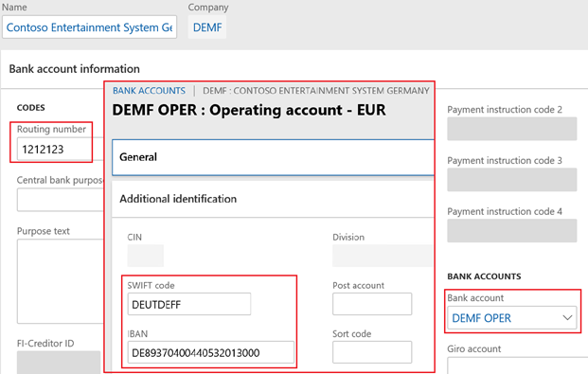The image size is (588, 374).
Task: Click the Payment instruction code 3 field
Action: 512,180
